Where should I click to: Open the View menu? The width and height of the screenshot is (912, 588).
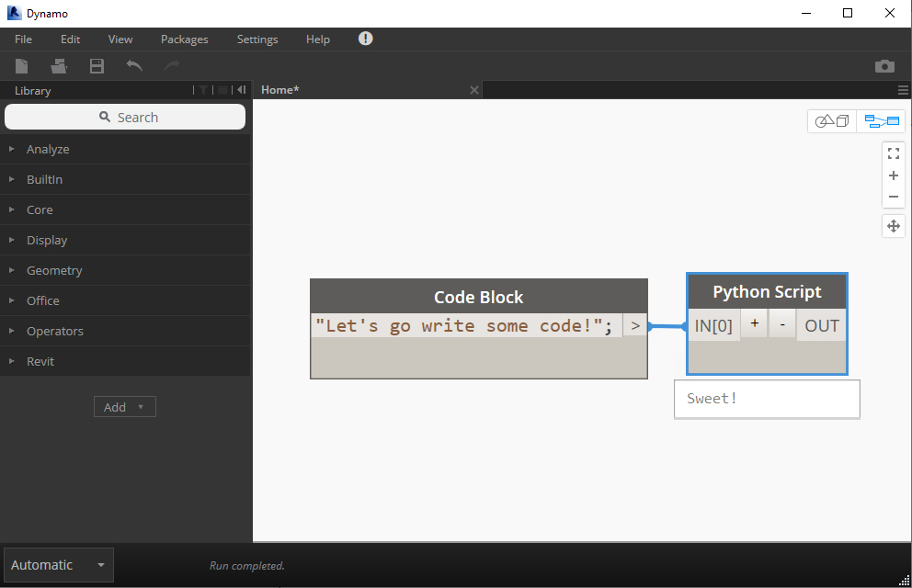pos(120,39)
